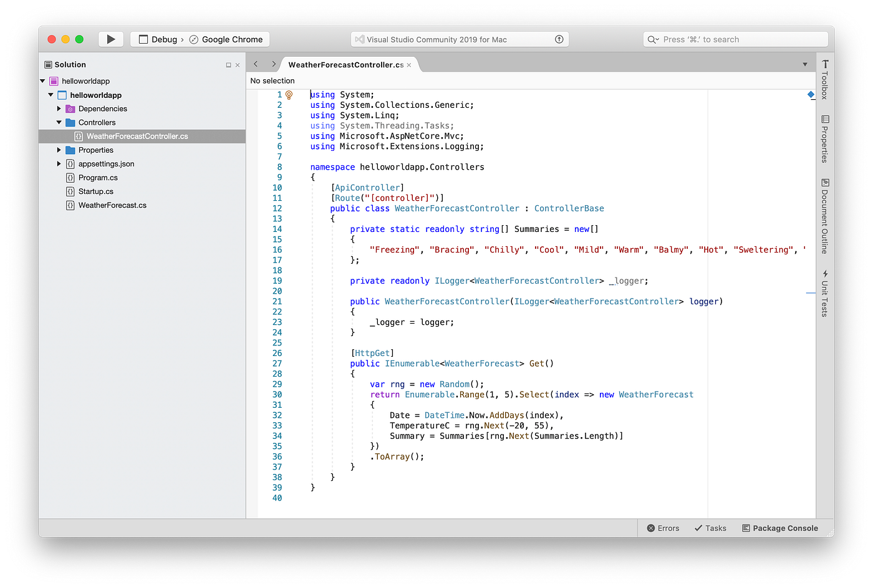873x588 pixels.
Task: Collapse the Controllers folder
Action: [59, 122]
